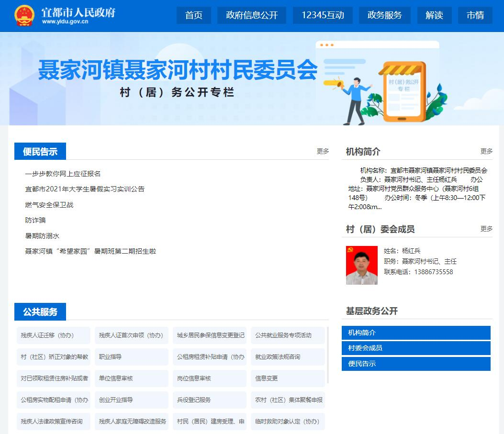Select the 机构简介 blue sidebar button
The height and width of the screenshot is (434, 504).
click(x=416, y=333)
